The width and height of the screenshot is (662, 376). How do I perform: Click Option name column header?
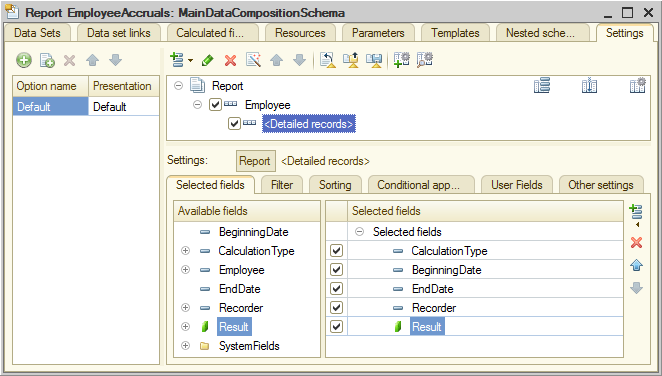point(50,86)
